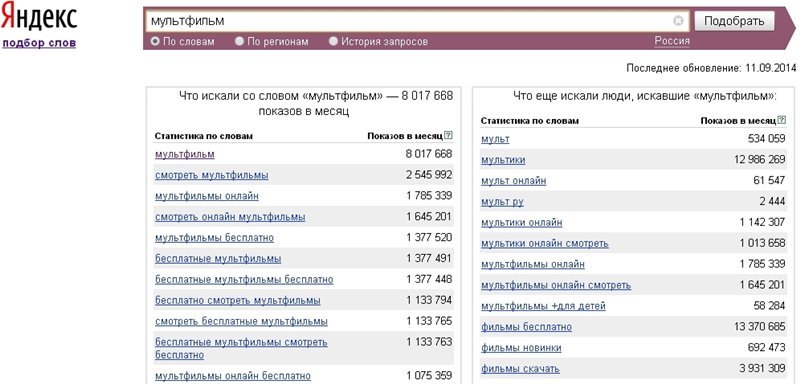Click the 'Подобрать' button
800x384 pixels.
point(734,21)
